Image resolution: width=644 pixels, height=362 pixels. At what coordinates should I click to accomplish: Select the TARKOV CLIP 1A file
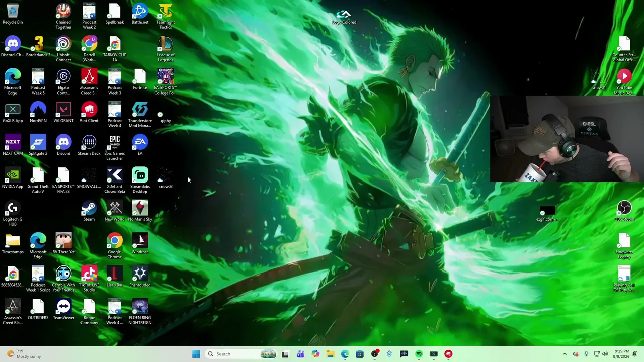tap(114, 49)
